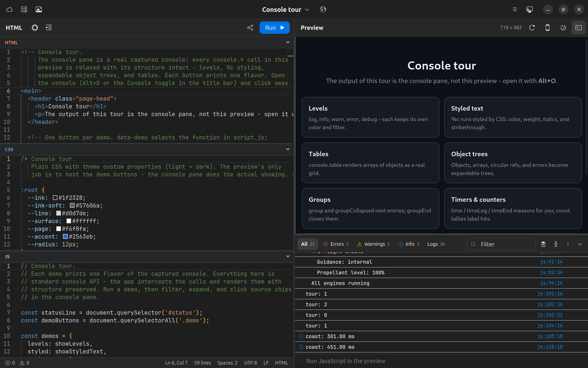Open source link js:108:18
The height and width of the screenshot is (368, 588).
[550, 336]
